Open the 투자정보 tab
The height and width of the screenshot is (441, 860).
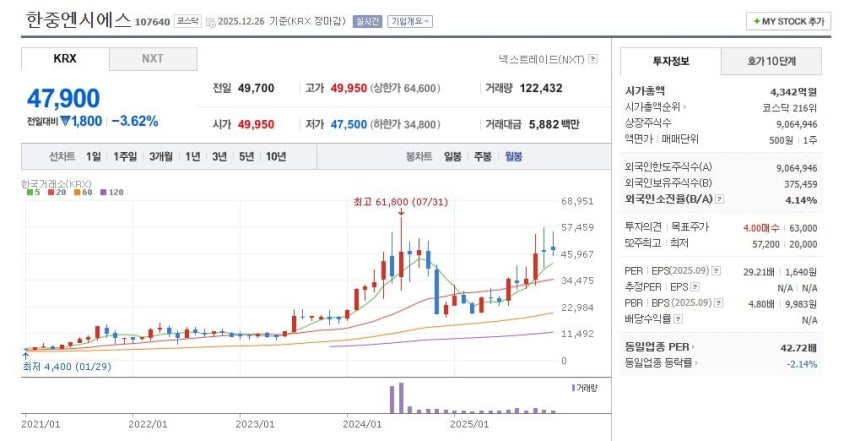tap(670, 61)
